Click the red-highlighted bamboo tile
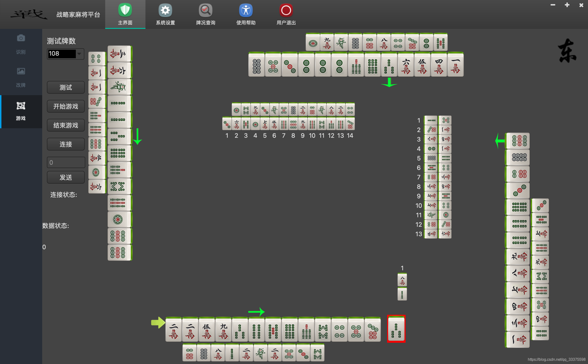This screenshot has width=588, height=364. (x=396, y=329)
